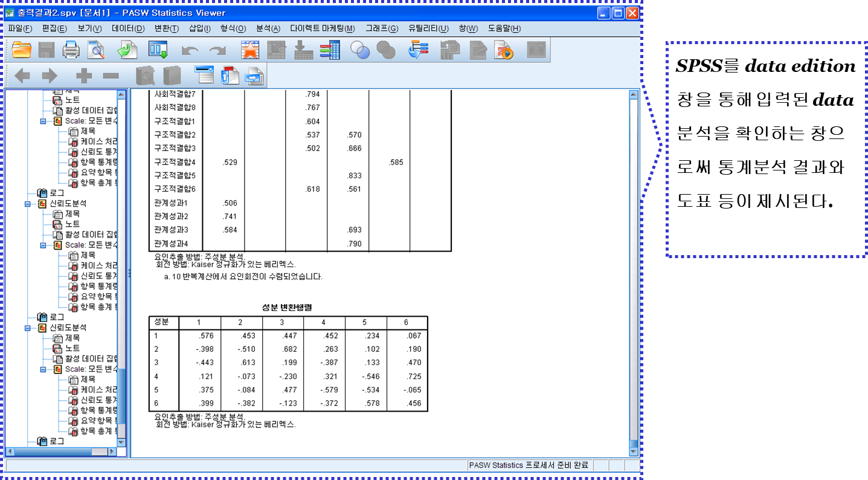The width and height of the screenshot is (868, 480).
Task: Collapse the bottom 'Scale: 모든 변수' tree node
Action: (43, 369)
